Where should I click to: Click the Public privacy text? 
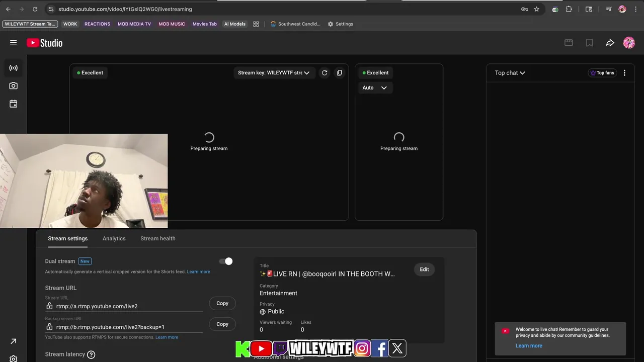point(276,312)
